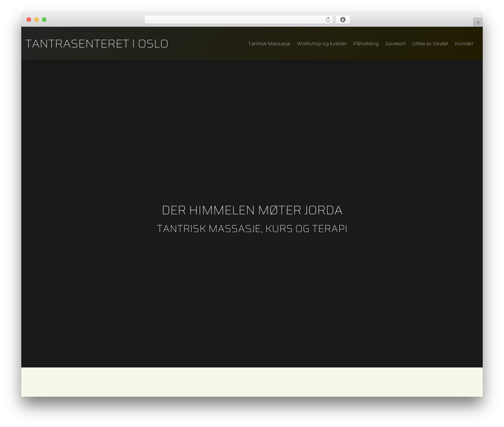Visit the Kontakt page

click(x=464, y=44)
